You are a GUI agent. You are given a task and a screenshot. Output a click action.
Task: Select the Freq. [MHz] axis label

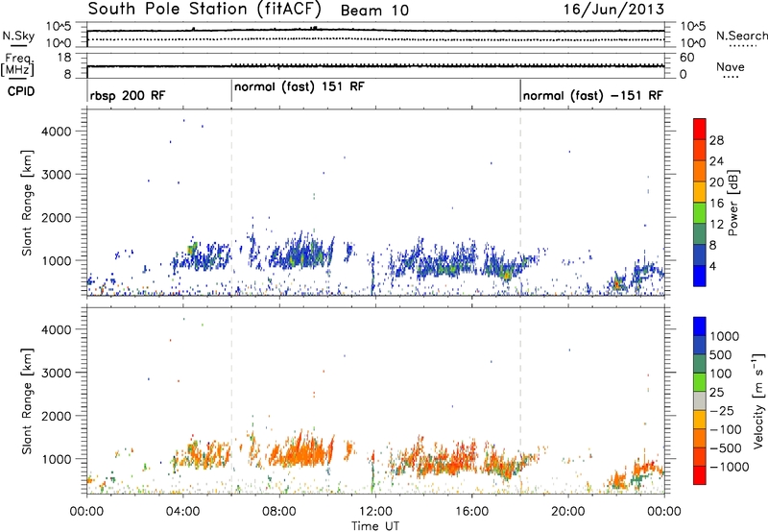click(x=18, y=65)
